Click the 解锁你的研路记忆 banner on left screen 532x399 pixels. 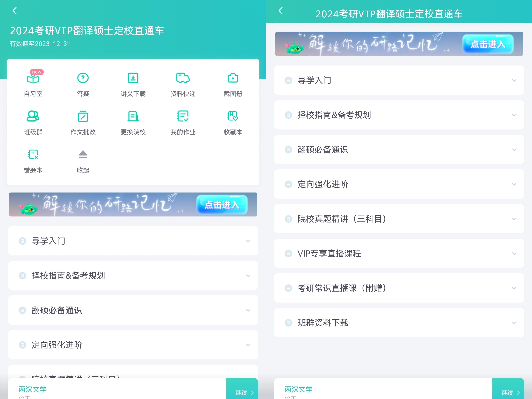pyautogui.click(x=133, y=204)
